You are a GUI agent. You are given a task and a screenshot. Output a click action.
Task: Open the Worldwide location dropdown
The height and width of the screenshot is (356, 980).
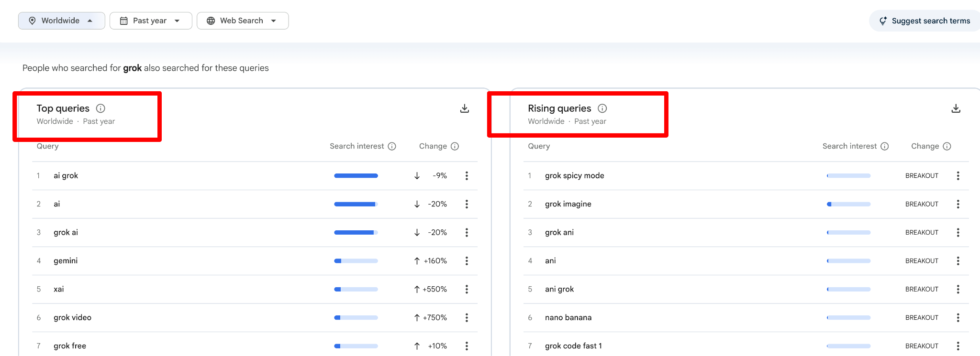61,21
